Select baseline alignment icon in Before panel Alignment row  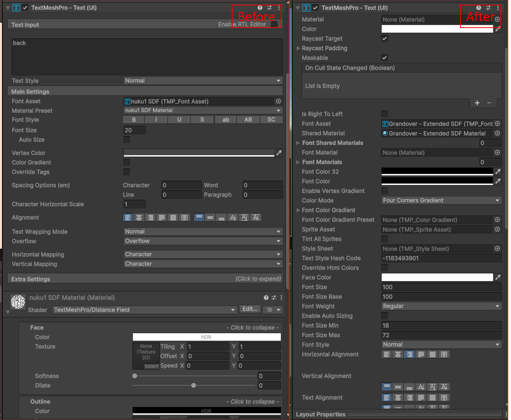tap(233, 217)
